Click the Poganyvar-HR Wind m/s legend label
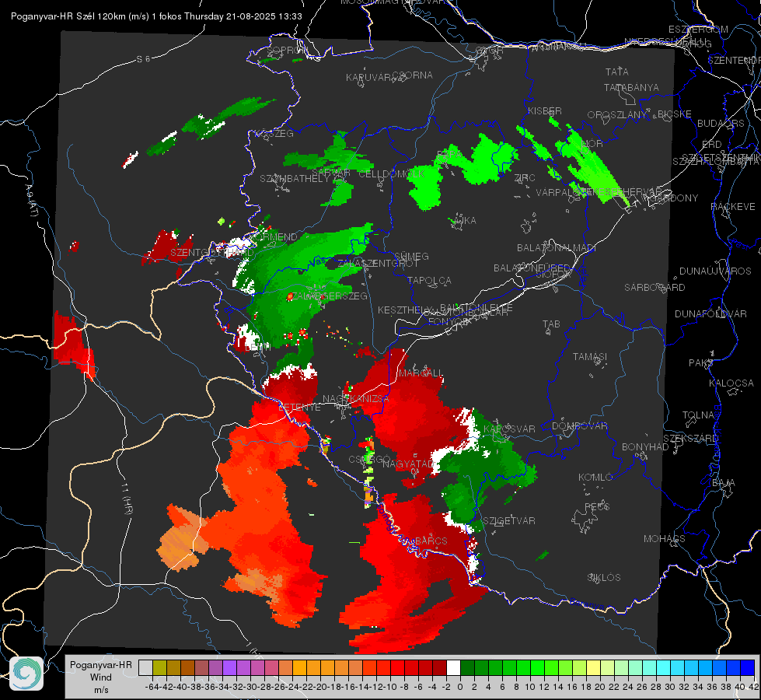This screenshot has height=700, width=761. [x=100, y=677]
